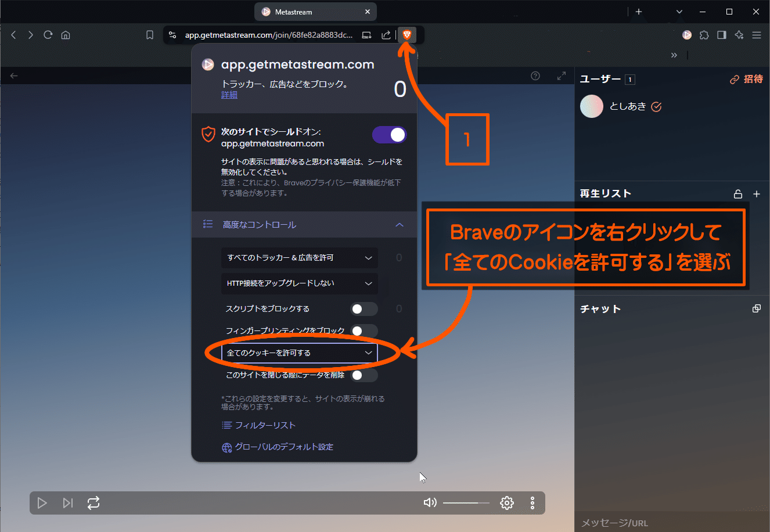Click the 再生リスト heading
The width and height of the screenshot is (770, 532).
click(606, 194)
